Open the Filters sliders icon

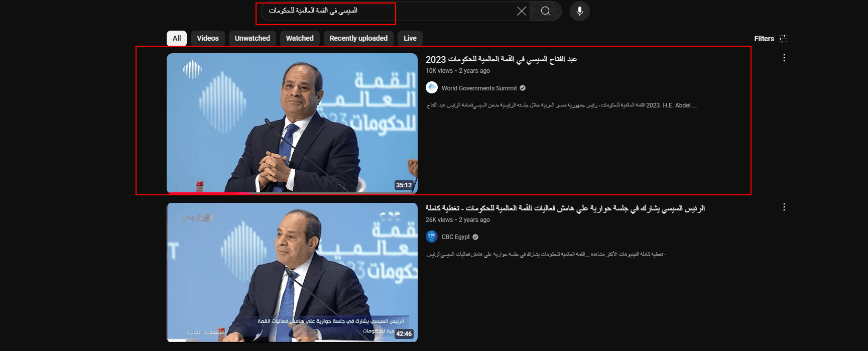[x=783, y=39]
